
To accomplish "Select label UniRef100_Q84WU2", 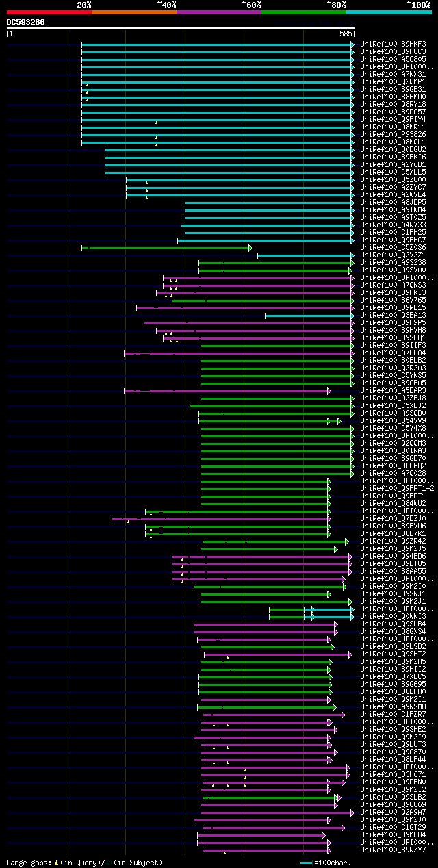I will pos(393,504).
